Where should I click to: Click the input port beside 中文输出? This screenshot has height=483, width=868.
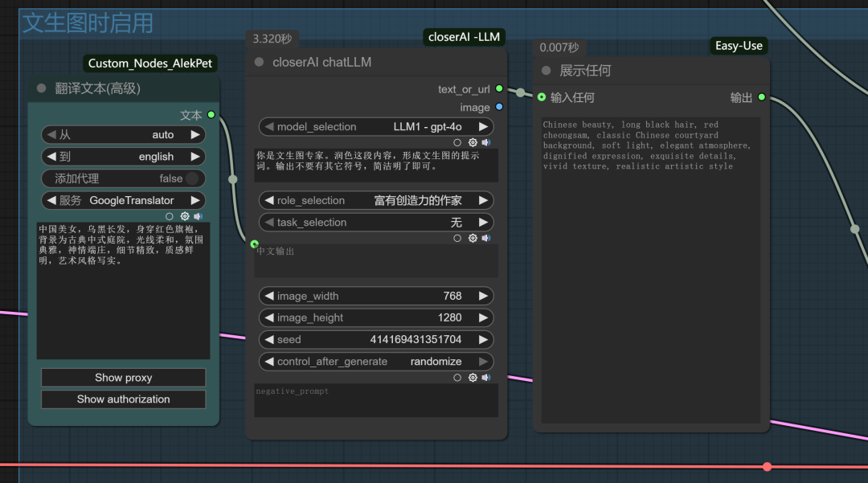click(254, 244)
